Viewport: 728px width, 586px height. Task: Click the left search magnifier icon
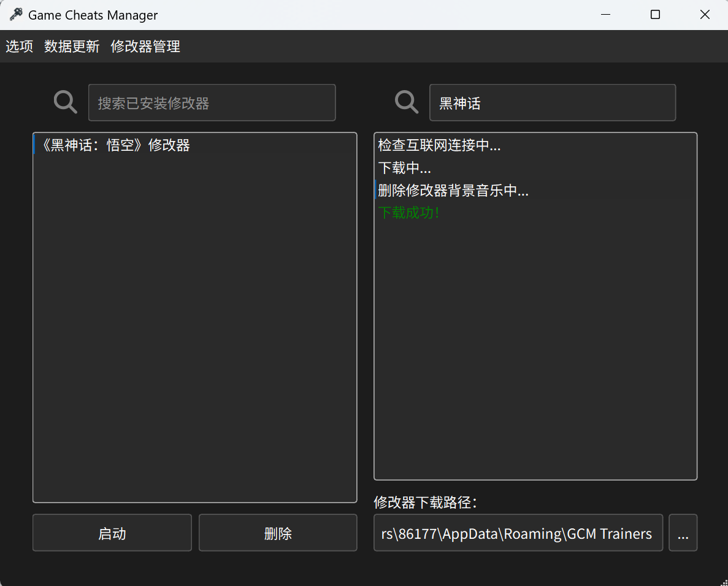click(65, 102)
